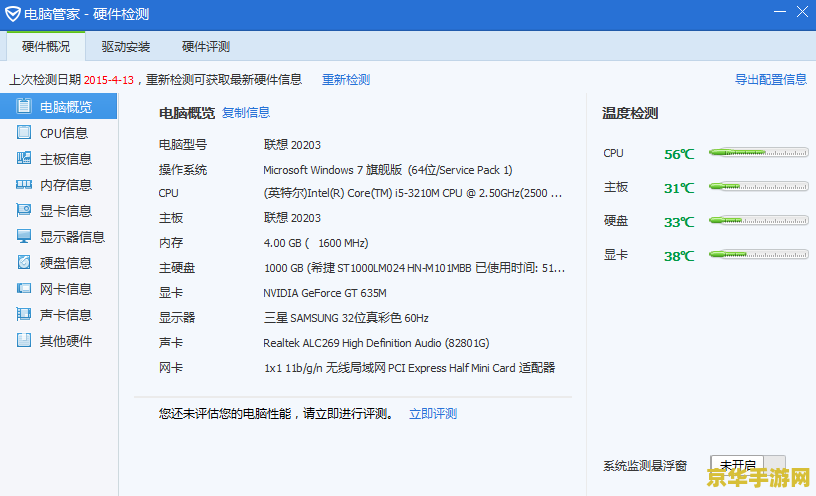The height and width of the screenshot is (496, 816).
Task: Select the 内存信息 sidebar label
Action: click(66, 185)
